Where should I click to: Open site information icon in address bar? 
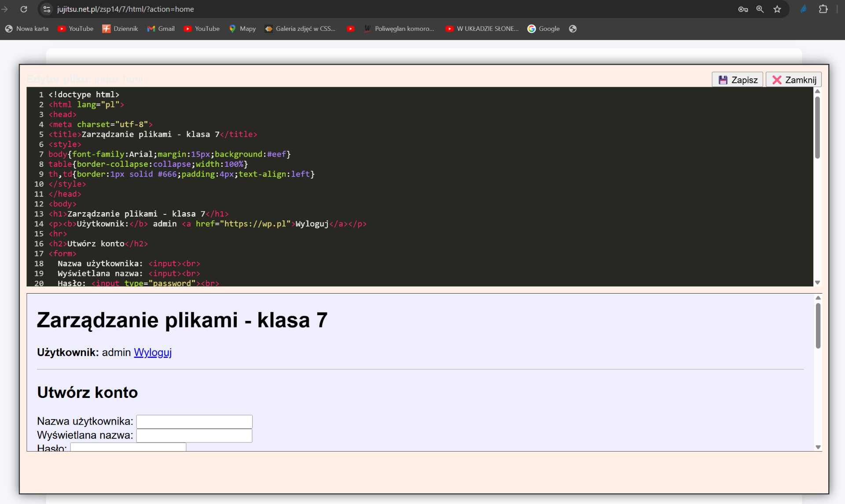47,9
